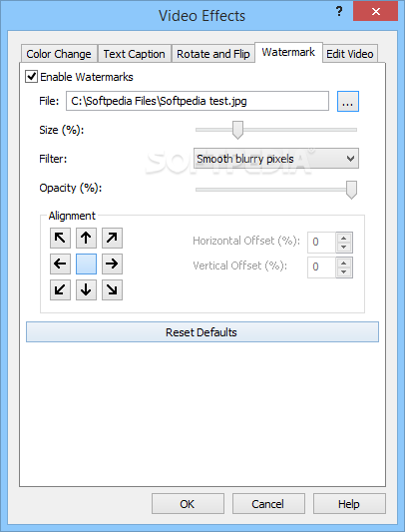
Task: Uncheck Enable Watermarks checkbox
Action: click(31, 77)
